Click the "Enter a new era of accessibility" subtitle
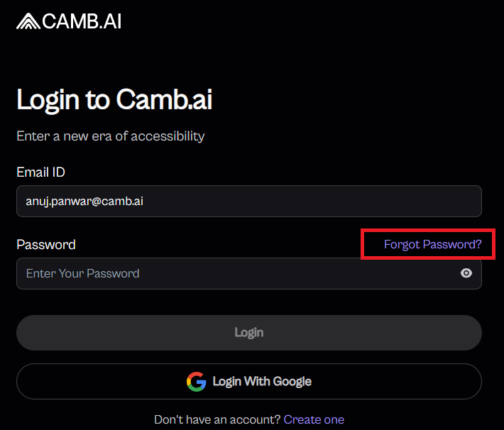 pyautogui.click(x=110, y=136)
